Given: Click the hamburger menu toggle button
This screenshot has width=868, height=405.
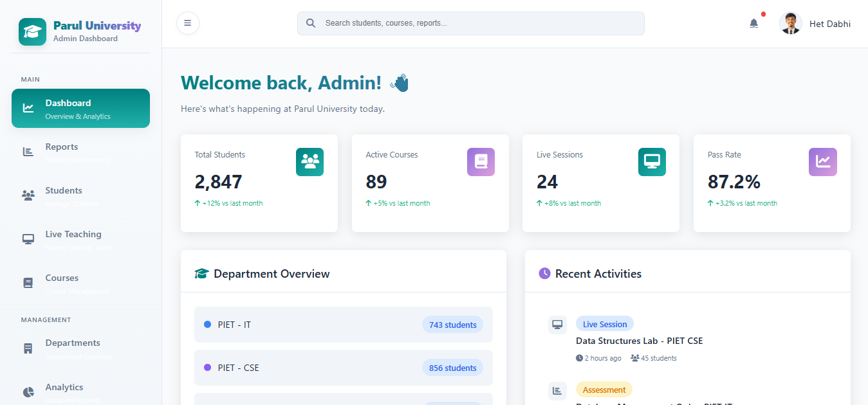Looking at the screenshot, I should [187, 23].
